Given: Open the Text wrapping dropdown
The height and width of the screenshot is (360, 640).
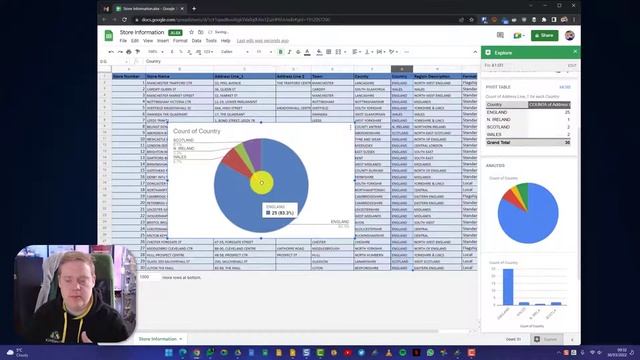Looking at the screenshot, I should click(381, 52).
